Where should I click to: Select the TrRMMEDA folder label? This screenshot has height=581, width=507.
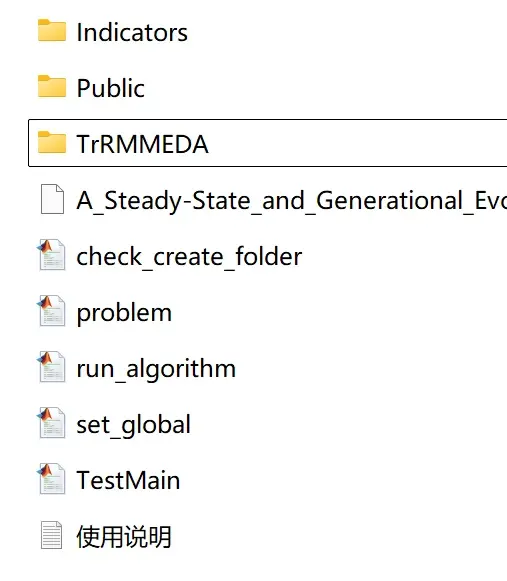pos(142,144)
